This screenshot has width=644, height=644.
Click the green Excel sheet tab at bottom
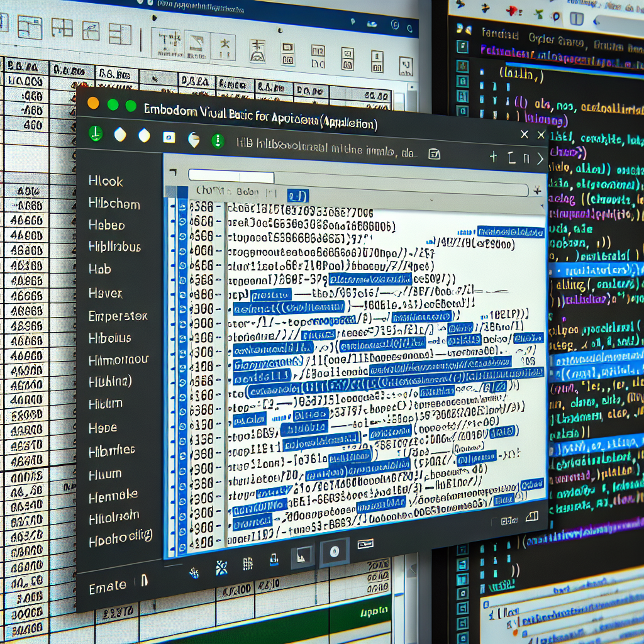(365, 613)
